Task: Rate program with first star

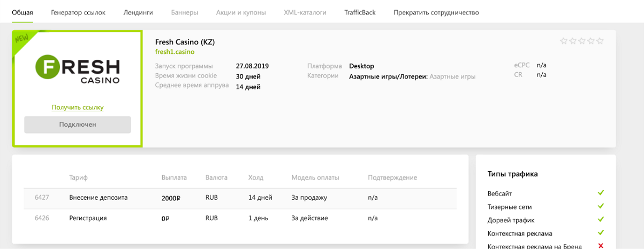Action: coord(564,41)
